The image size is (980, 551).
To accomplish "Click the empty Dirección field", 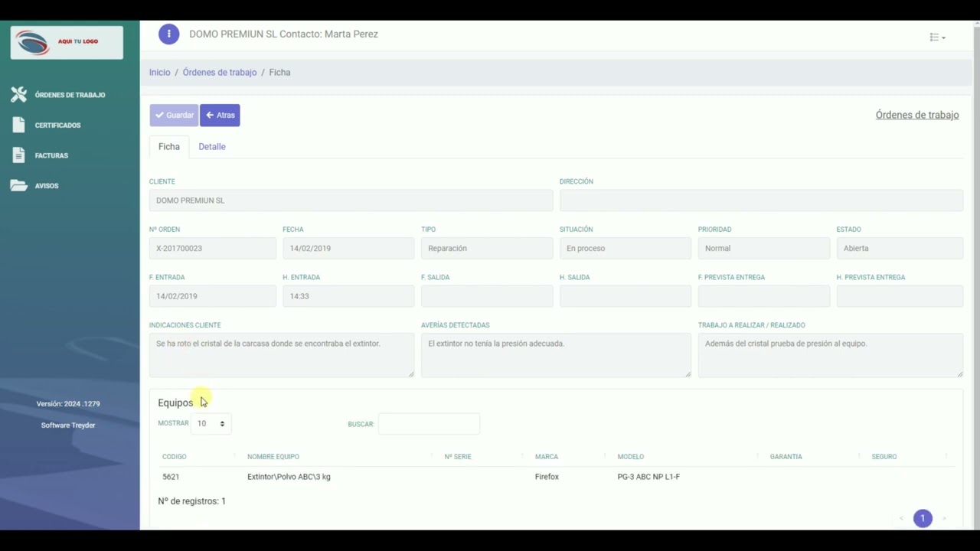I will [761, 201].
